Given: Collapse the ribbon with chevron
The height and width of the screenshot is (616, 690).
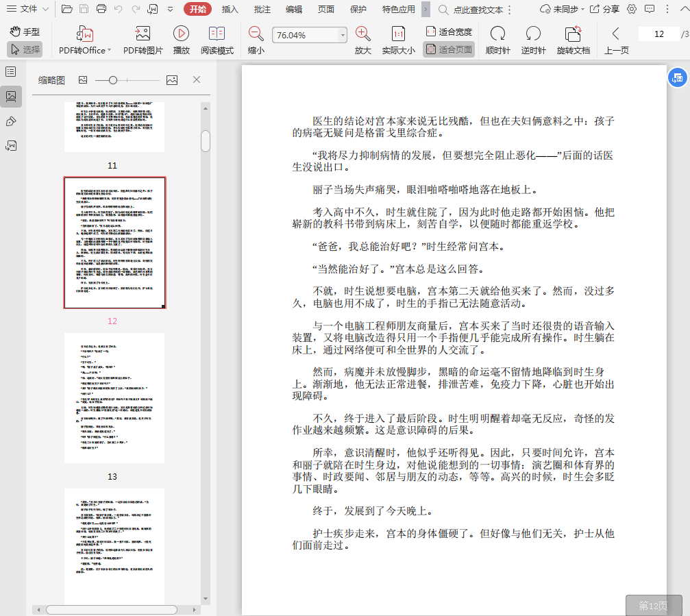Looking at the screenshot, I should (685, 9).
